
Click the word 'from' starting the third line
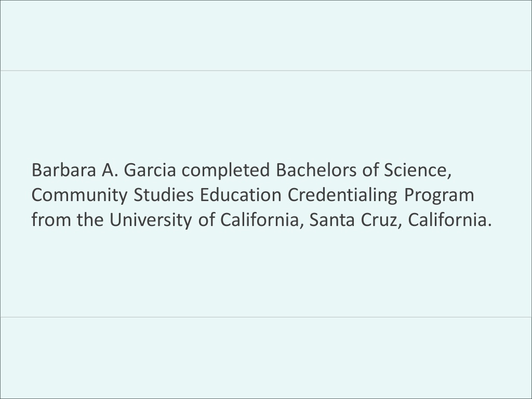pyautogui.click(x=51, y=220)
